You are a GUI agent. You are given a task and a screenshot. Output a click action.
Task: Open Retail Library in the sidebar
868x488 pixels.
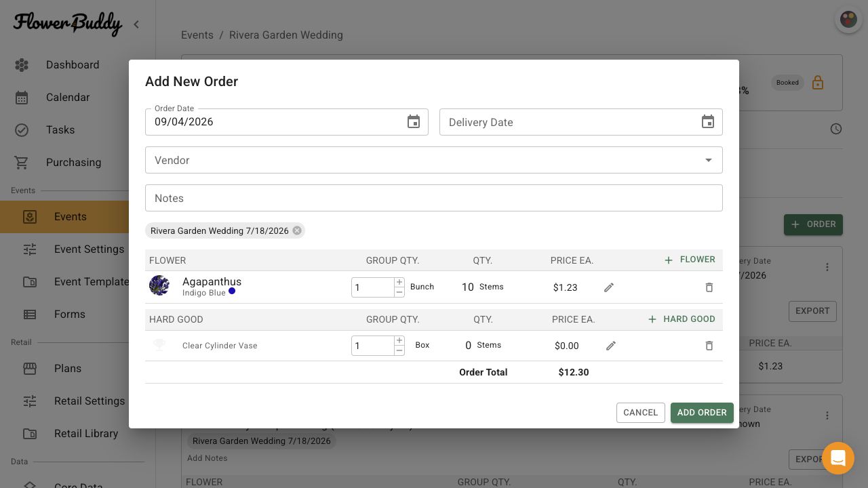click(x=86, y=434)
